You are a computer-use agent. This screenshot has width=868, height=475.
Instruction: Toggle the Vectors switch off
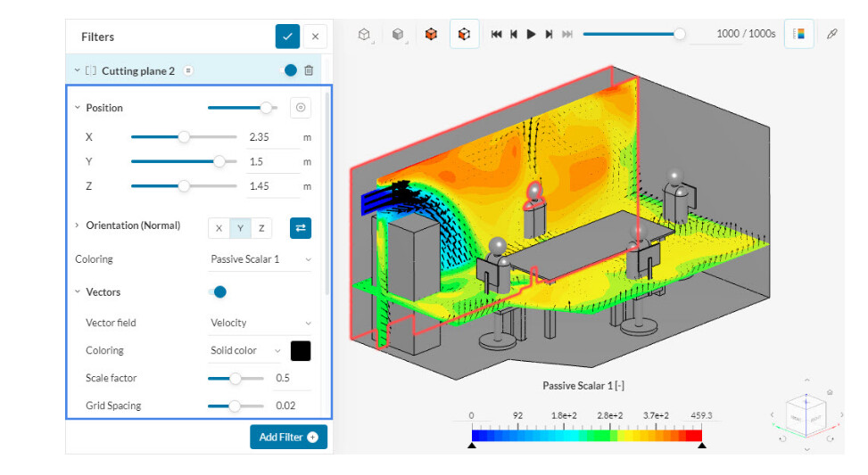click(x=218, y=292)
